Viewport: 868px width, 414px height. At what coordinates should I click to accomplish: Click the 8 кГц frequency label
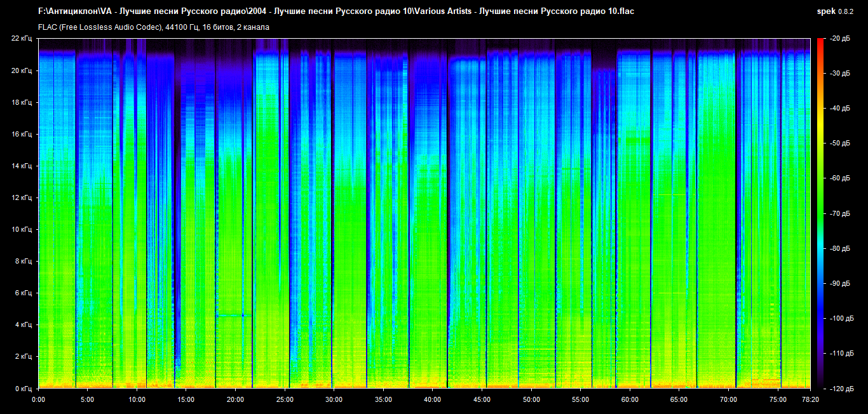click(25, 261)
